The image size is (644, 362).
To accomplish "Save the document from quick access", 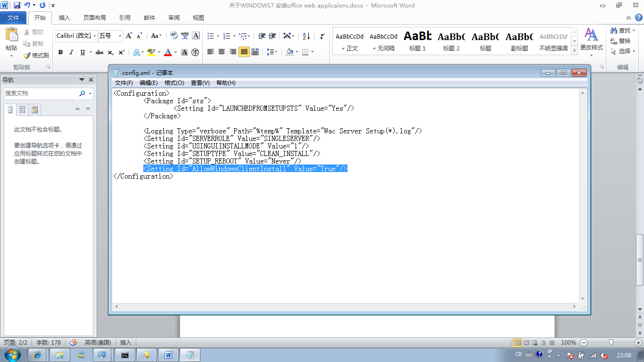I will 17,5.
